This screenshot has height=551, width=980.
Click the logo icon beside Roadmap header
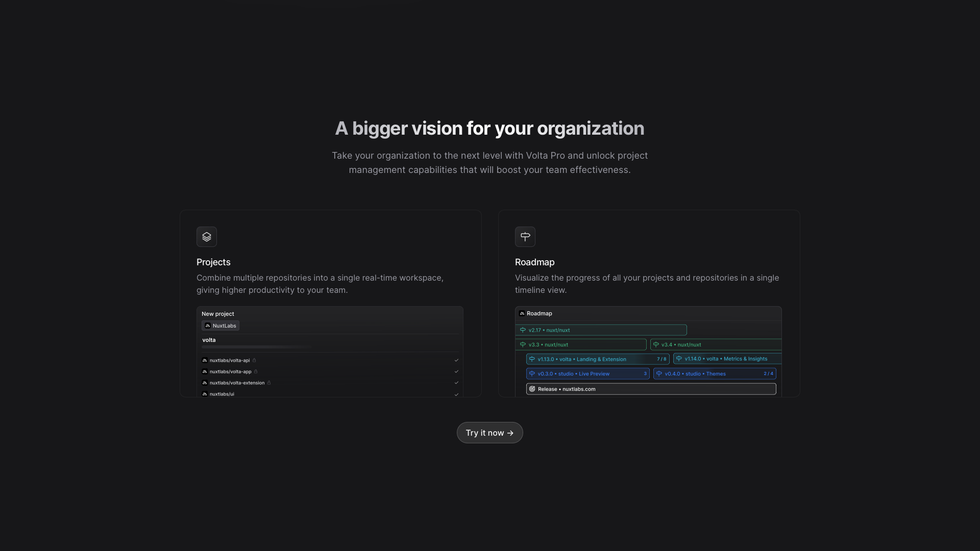click(x=522, y=313)
